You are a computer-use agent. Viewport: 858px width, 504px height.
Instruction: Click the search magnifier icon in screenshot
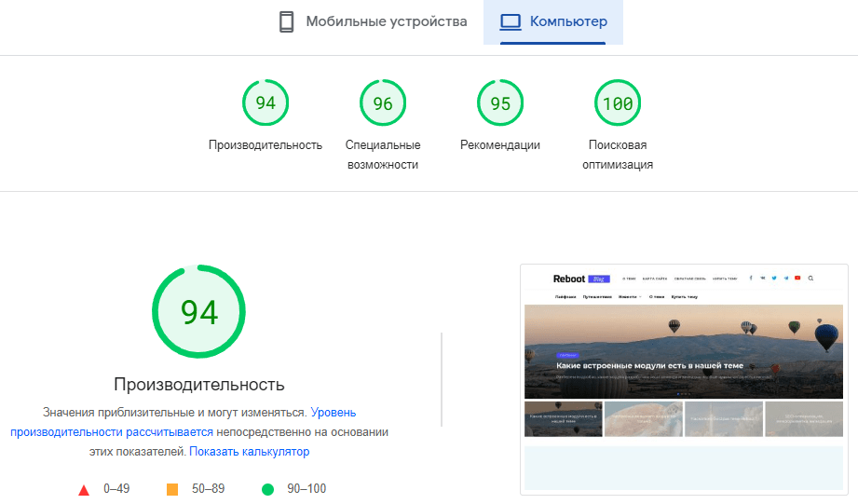point(810,278)
